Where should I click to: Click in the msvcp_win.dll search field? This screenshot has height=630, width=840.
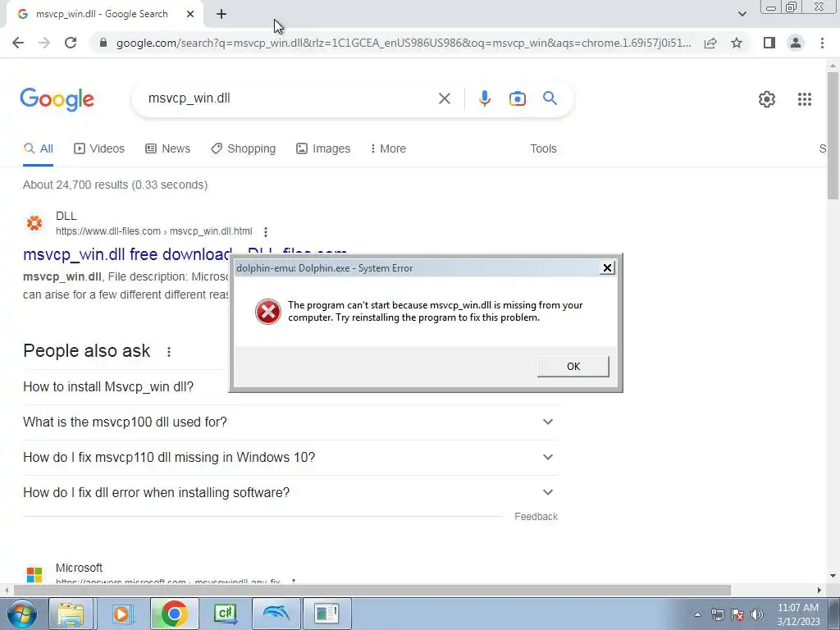click(x=290, y=98)
